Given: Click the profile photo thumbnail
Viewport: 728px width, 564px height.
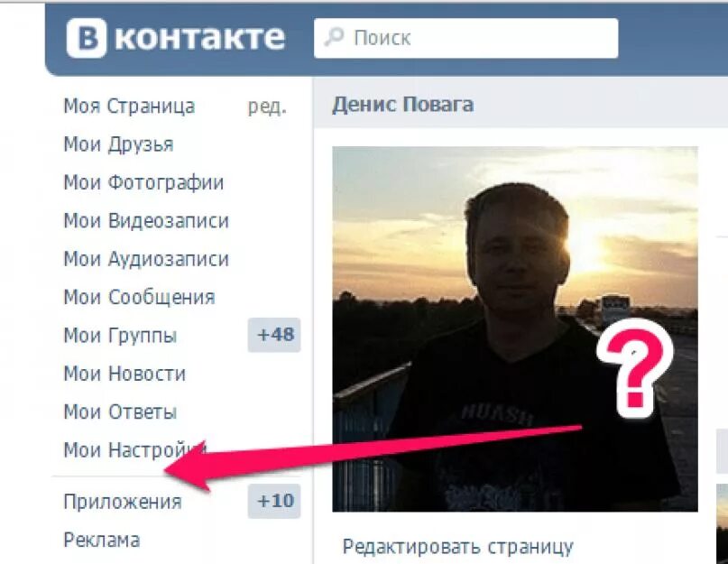Looking at the screenshot, I should (x=515, y=328).
